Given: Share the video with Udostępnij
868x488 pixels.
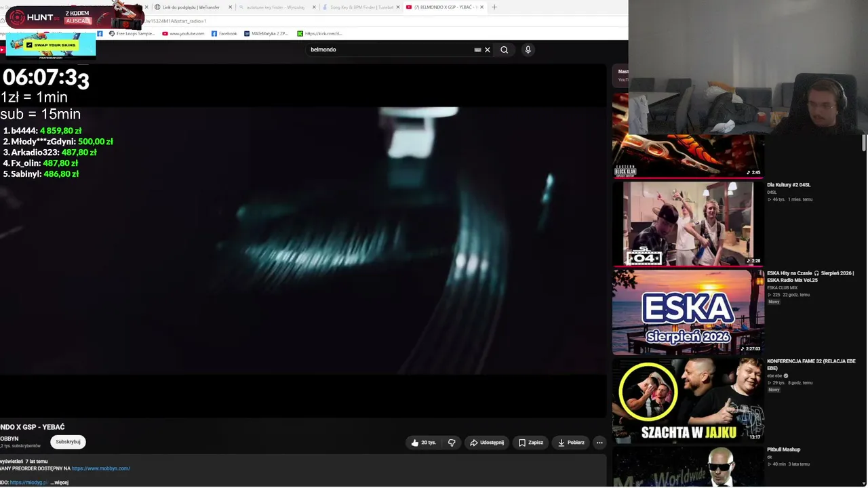Looking at the screenshot, I should tap(487, 443).
